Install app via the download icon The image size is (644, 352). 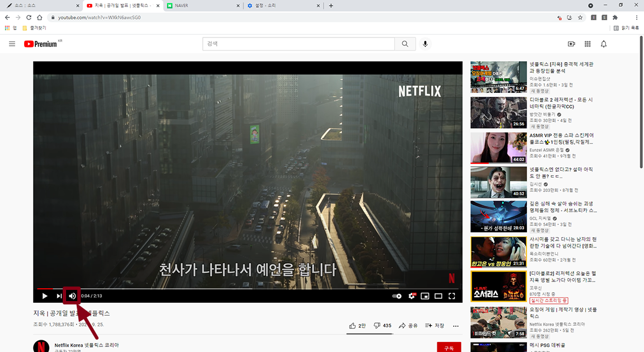pyautogui.click(x=570, y=17)
